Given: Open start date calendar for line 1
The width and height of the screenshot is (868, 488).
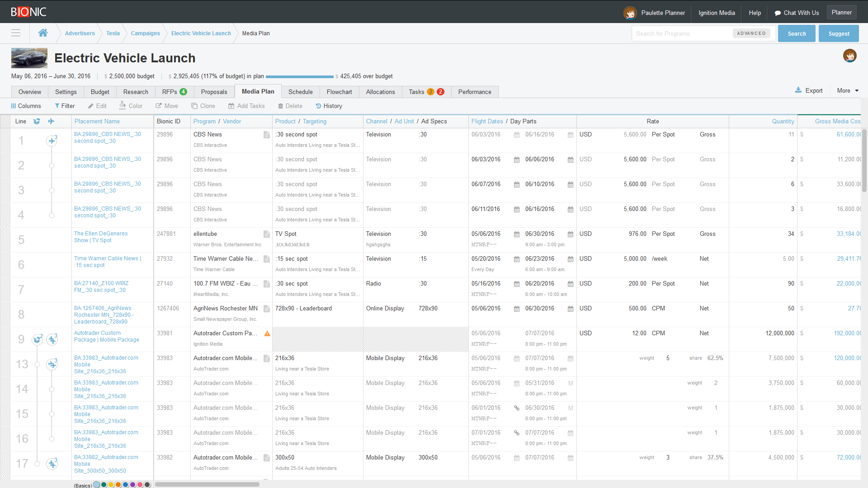Looking at the screenshot, I should [516, 135].
